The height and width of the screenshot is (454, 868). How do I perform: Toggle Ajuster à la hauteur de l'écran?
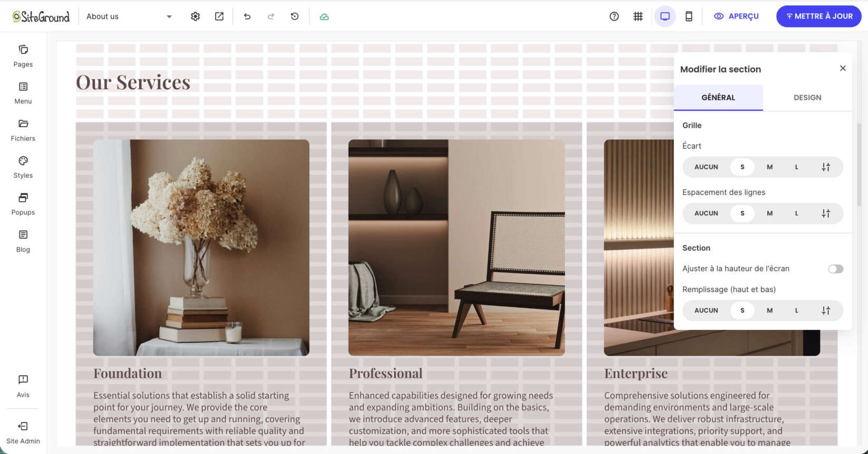click(x=835, y=269)
